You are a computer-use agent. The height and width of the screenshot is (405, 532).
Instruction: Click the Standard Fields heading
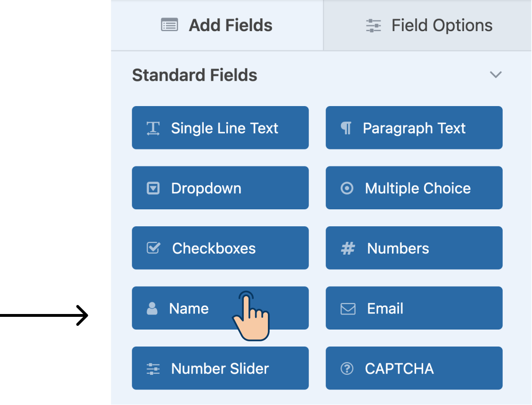click(194, 75)
